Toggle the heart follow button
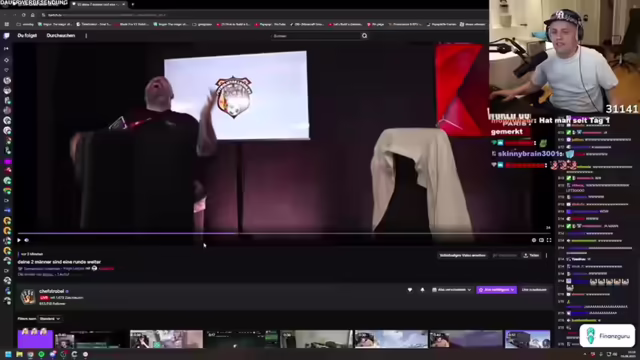 pyautogui.click(x=410, y=290)
